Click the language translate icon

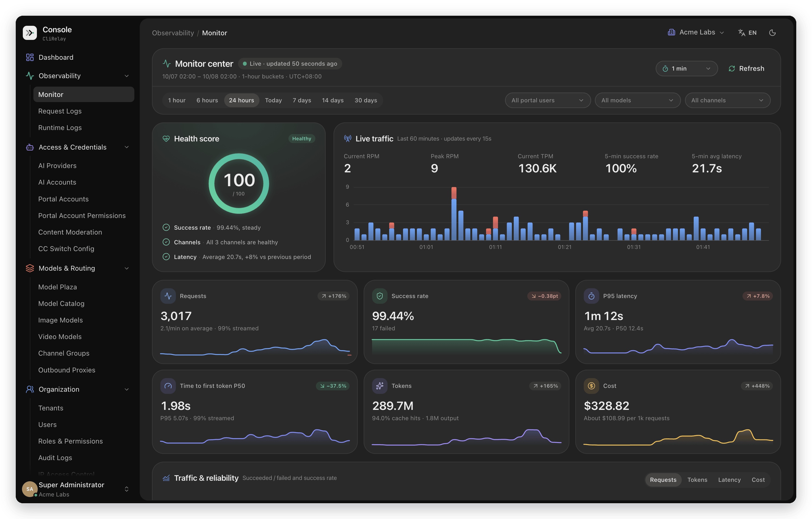(741, 33)
